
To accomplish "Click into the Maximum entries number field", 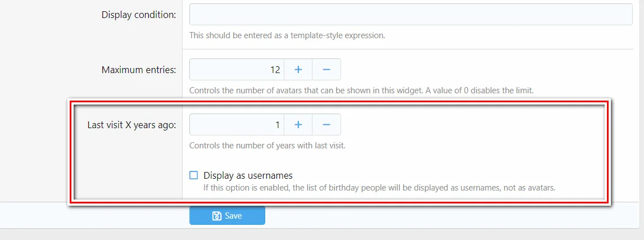I will [x=237, y=70].
